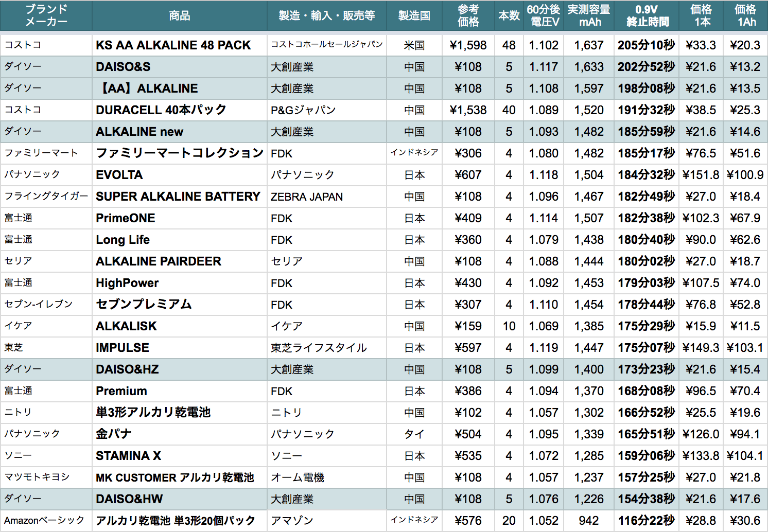
Task: Click the フライングタイガー brand cell
Action: click(x=46, y=197)
